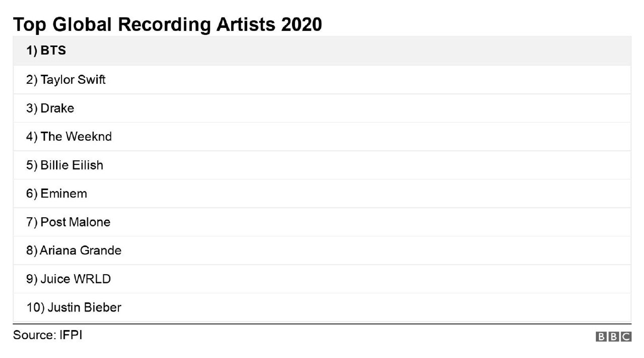Select the Taylor Swift entry
Screen dimensions: 644x358
click(x=73, y=80)
